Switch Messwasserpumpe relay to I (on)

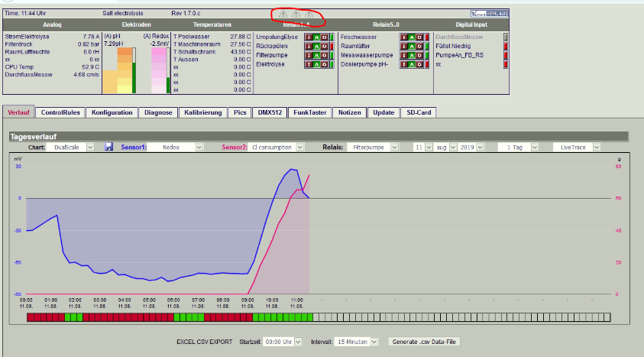point(403,55)
